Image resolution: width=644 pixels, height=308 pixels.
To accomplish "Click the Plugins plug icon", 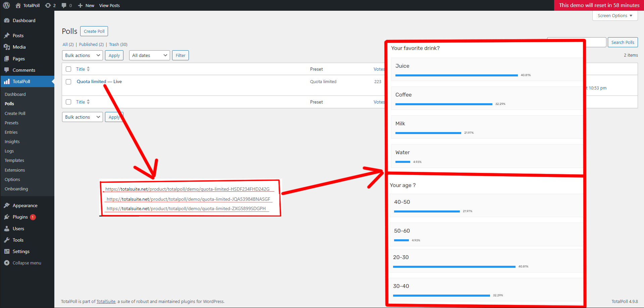I will (7, 217).
